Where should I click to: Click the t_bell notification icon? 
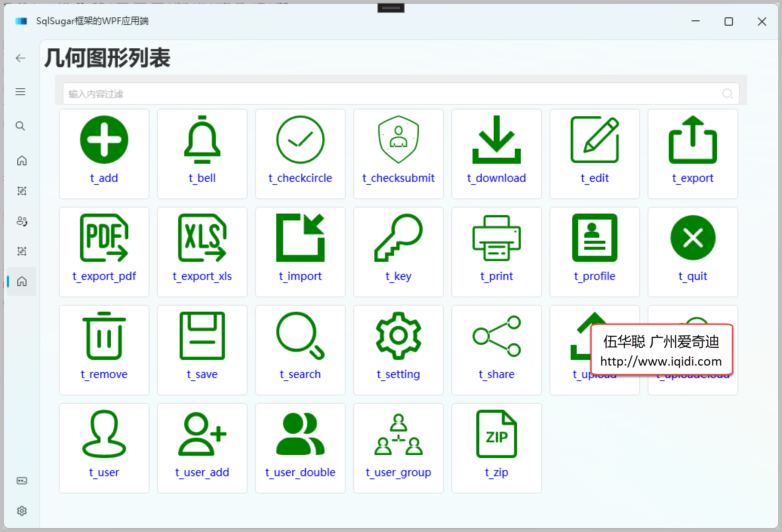click(202, 139)
